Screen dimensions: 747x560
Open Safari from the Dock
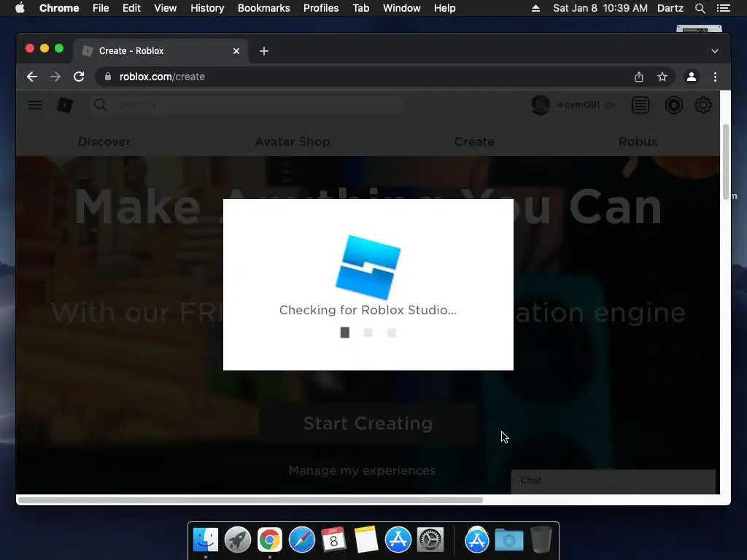point(301,540)
